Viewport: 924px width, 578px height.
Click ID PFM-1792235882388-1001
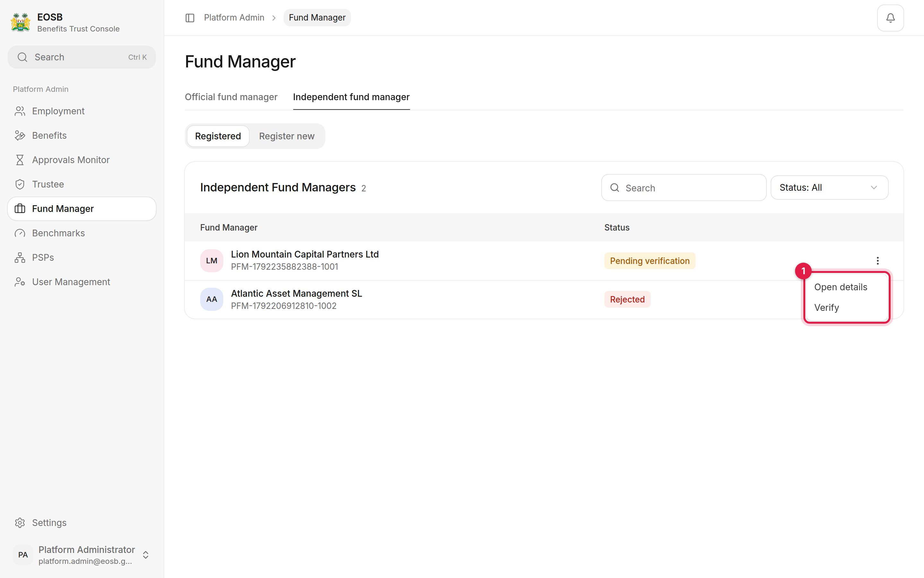pyautogui.click(x=285, y=267)
